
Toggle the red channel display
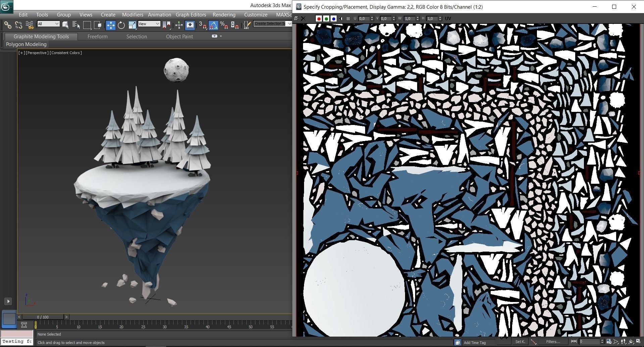pos(319,18)
